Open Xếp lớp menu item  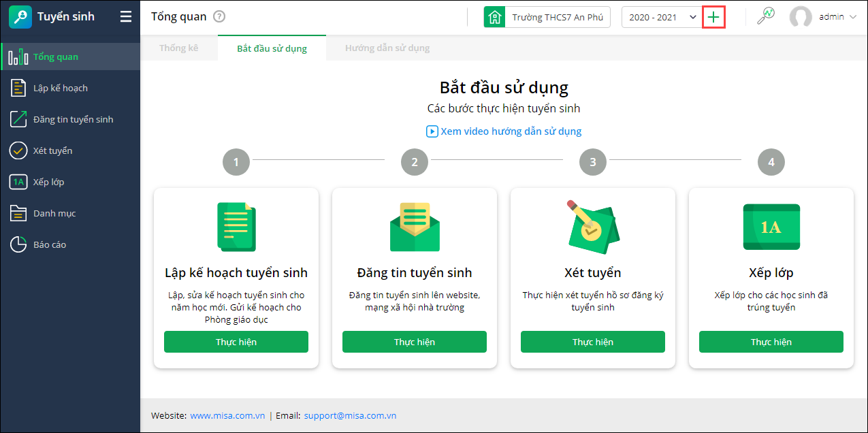[70, 182]
